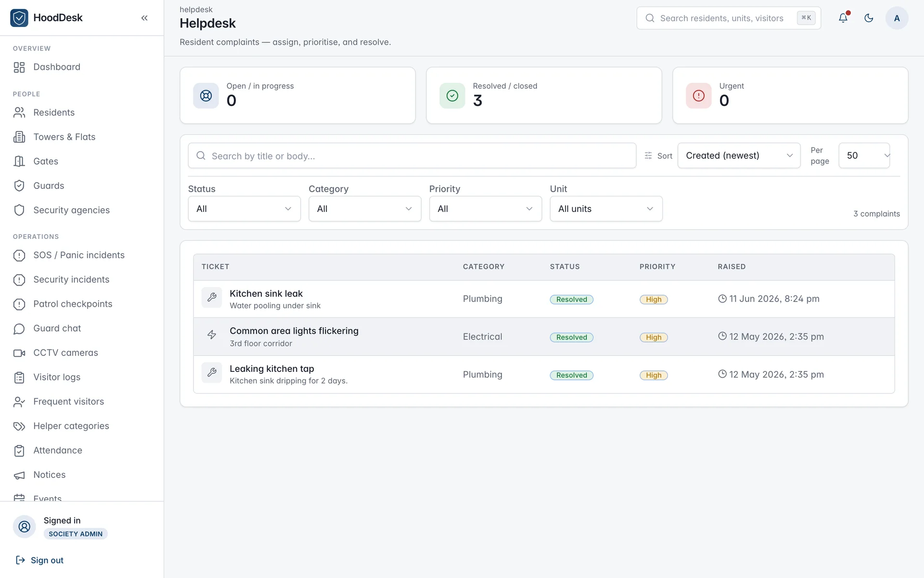Screen dimensions: 924x578
Task: Click the SOCIETY ADMIN role badge
Action: 76,534
